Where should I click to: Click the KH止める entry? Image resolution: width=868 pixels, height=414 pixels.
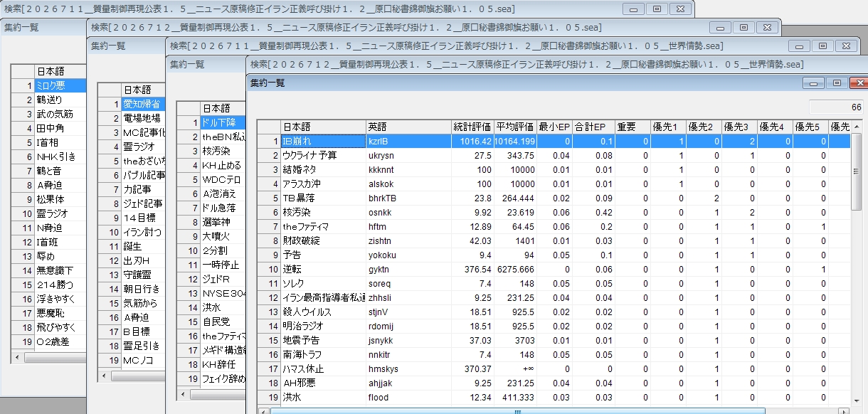pos(223,165)
